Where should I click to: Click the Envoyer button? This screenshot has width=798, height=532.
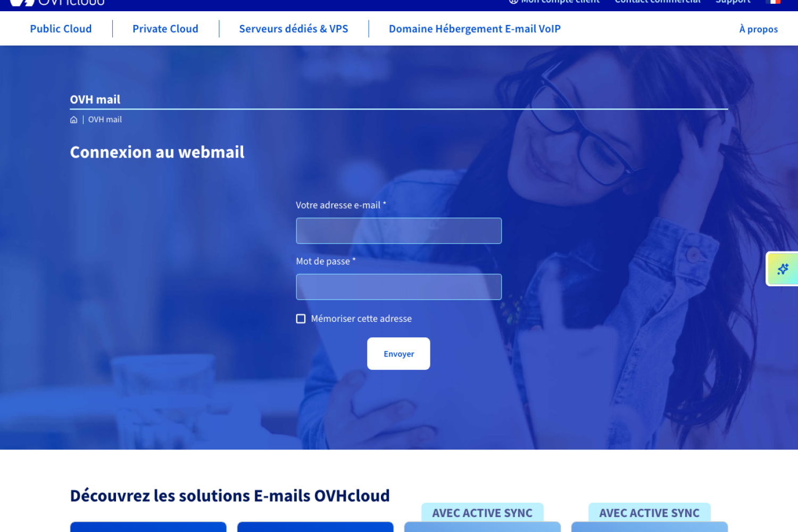pyautogui.click(x=398, y=354)
